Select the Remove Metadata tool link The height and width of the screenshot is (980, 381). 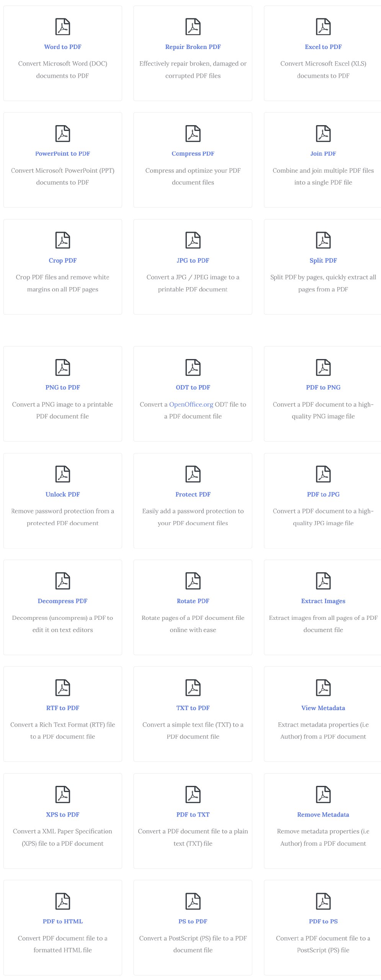pos(323,815)
